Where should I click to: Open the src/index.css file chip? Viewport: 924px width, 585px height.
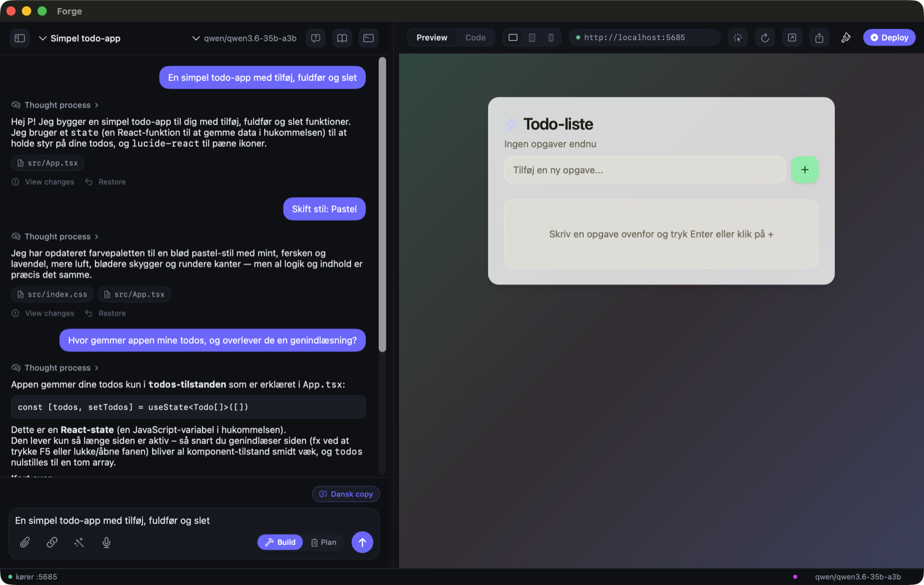pyautogui.click(x=52, y=295)
